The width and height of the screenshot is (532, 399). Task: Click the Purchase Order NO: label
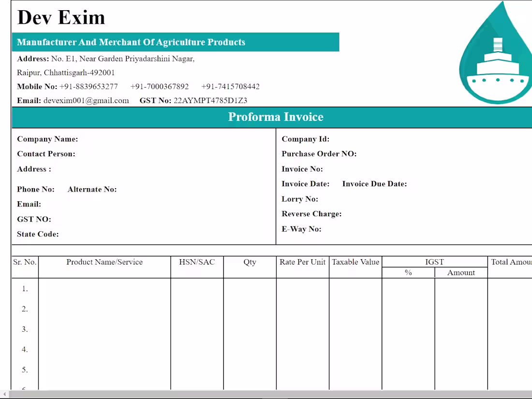(x=319, y=154)
